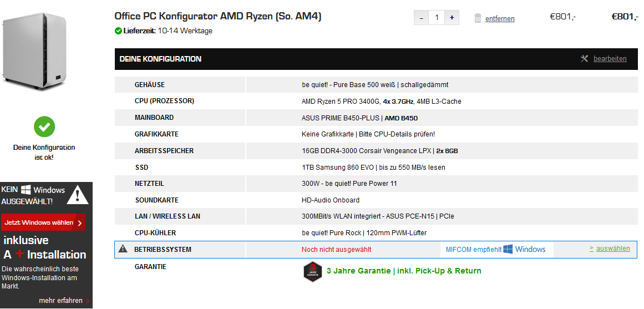Click the wrench tools icon

pyautogui.click(x=585, y=59)
